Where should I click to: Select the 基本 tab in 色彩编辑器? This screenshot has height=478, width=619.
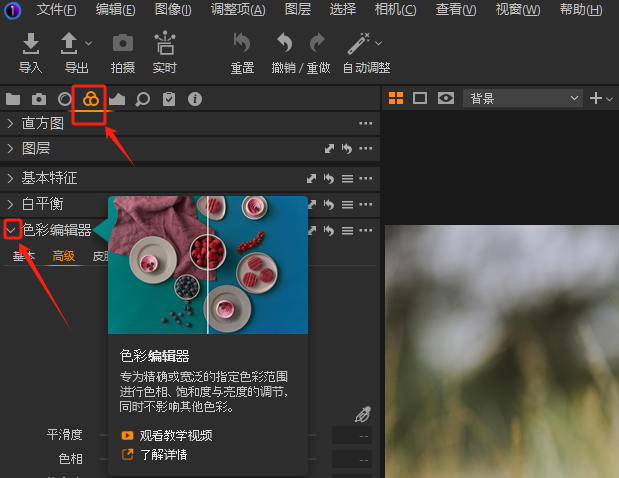click(24, 256)
